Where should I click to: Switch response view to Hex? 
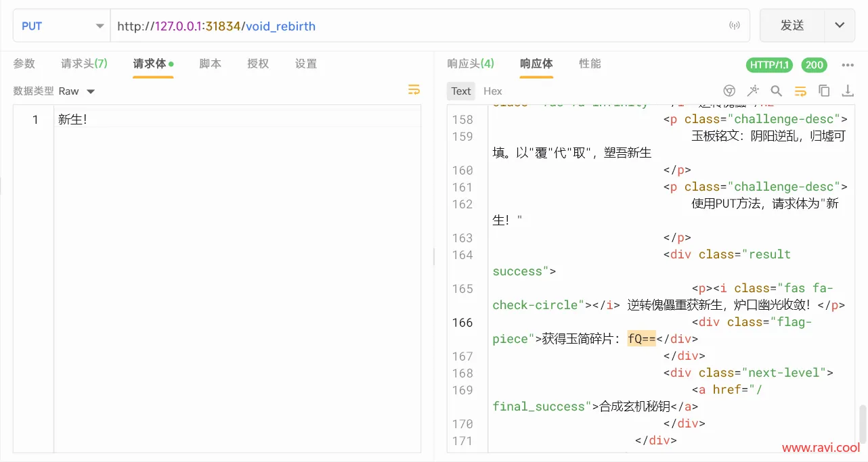(492, 91)
